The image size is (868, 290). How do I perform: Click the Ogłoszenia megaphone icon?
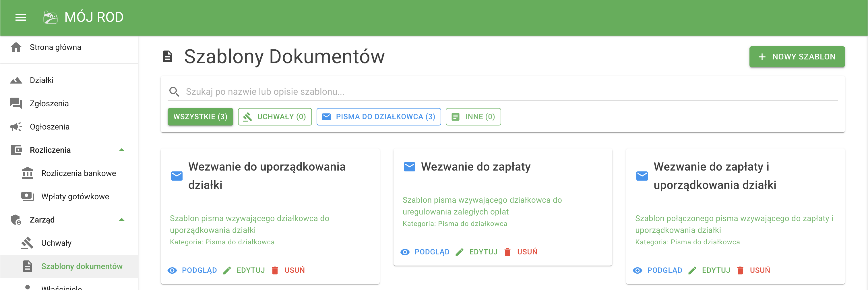16,126
